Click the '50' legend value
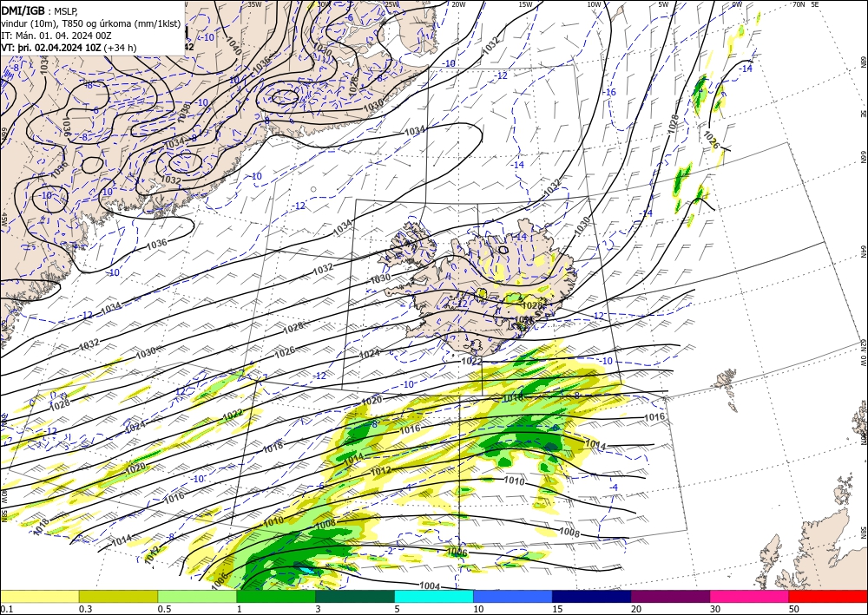The image size is (868, 615). [794, 609]
